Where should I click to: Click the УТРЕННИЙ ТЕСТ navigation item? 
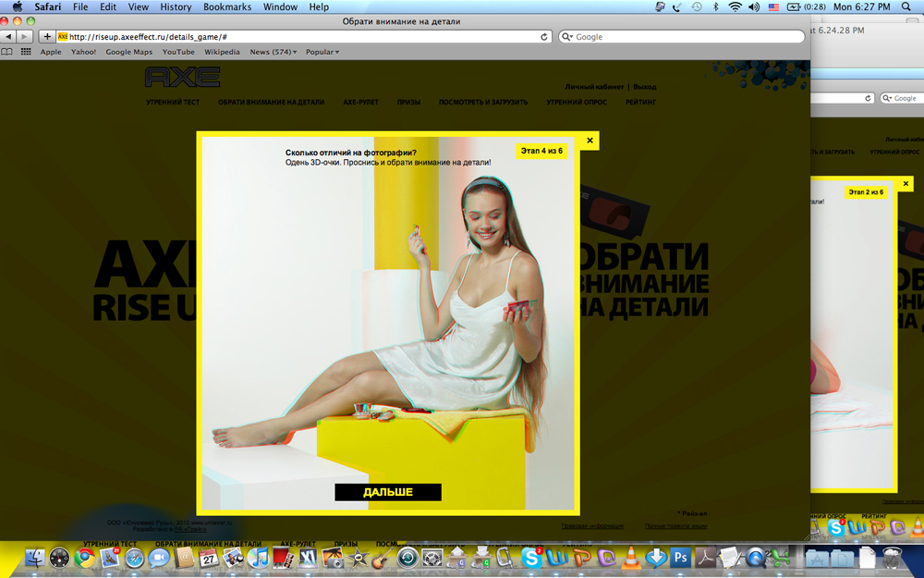click(173, 102)
